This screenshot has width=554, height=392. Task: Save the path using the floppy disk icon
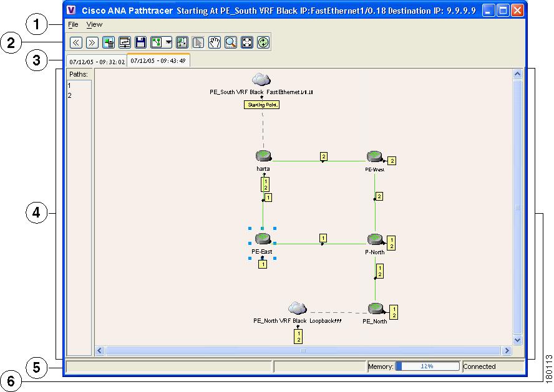click(x=140, y=43)
